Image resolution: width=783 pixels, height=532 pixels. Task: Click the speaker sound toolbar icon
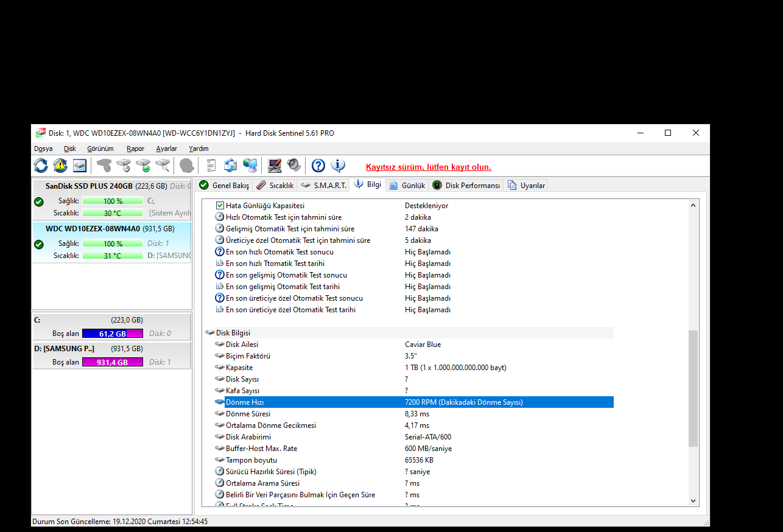coord(294,165)
